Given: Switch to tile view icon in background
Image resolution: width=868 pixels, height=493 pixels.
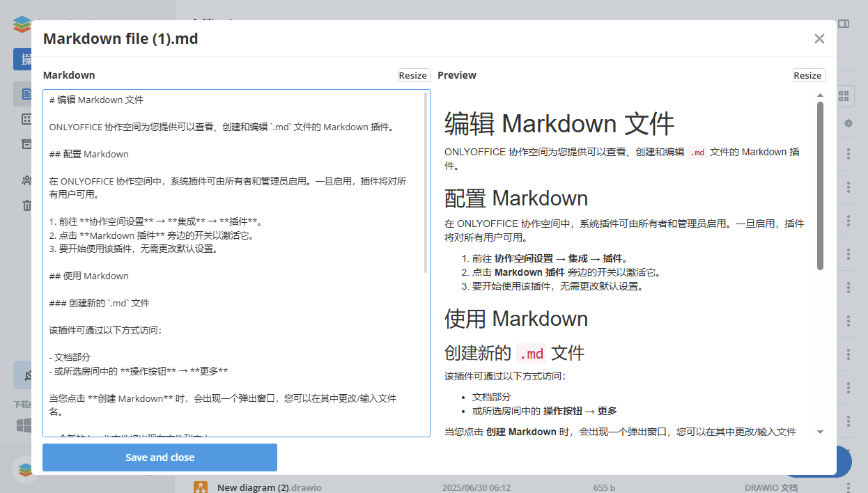Looking at the screenshot, I should click(844, 96).
